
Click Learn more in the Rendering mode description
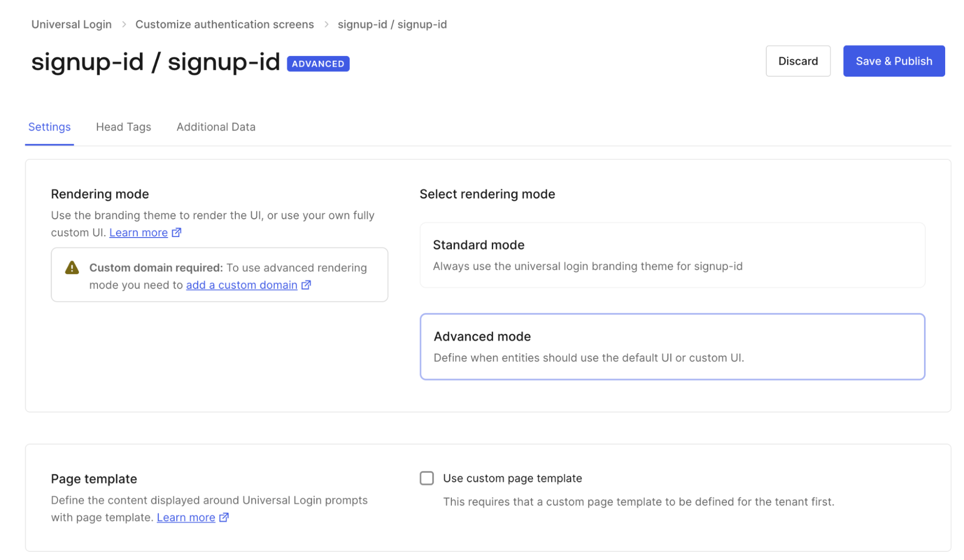[138, 232]
